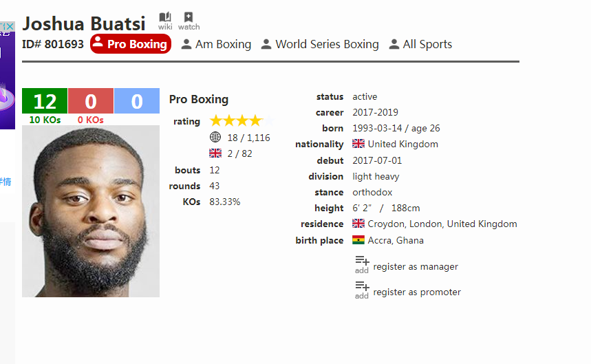This screenshot has width=591, height=364.
Task: Click the register as manager link
Action: [x=416, y=266]
